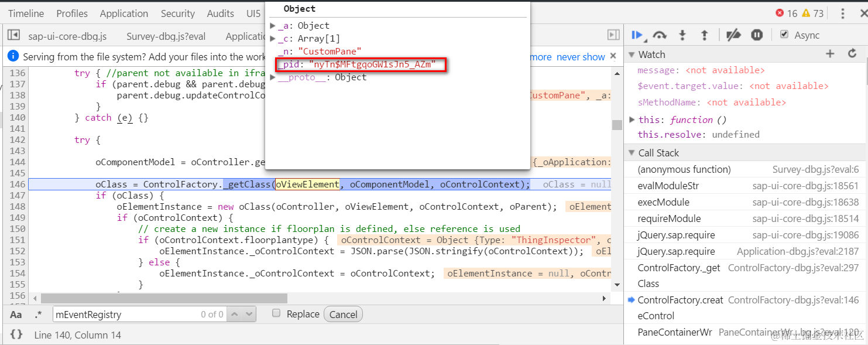This screenshot has width=868, height=345.
Task: Follow the 'more' link in info bar
Action: pos(540,57)
